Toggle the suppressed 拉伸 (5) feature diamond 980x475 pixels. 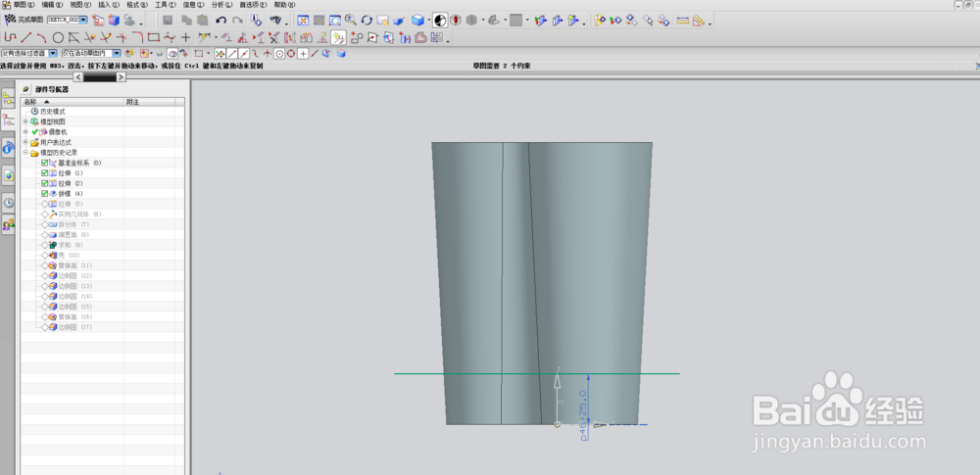pos(44,204)
